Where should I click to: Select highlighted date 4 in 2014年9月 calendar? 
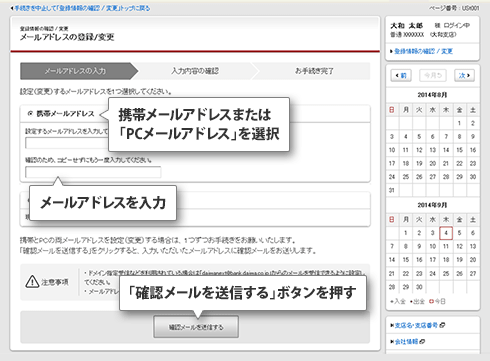(446, 233)
